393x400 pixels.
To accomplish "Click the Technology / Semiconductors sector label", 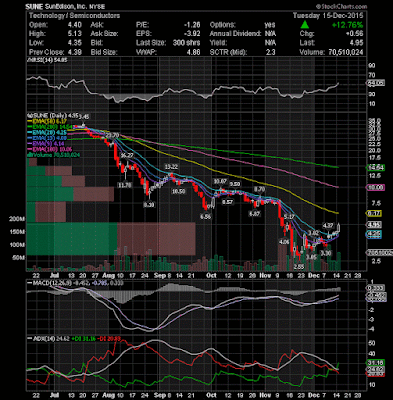I will (x=74, y=16).
